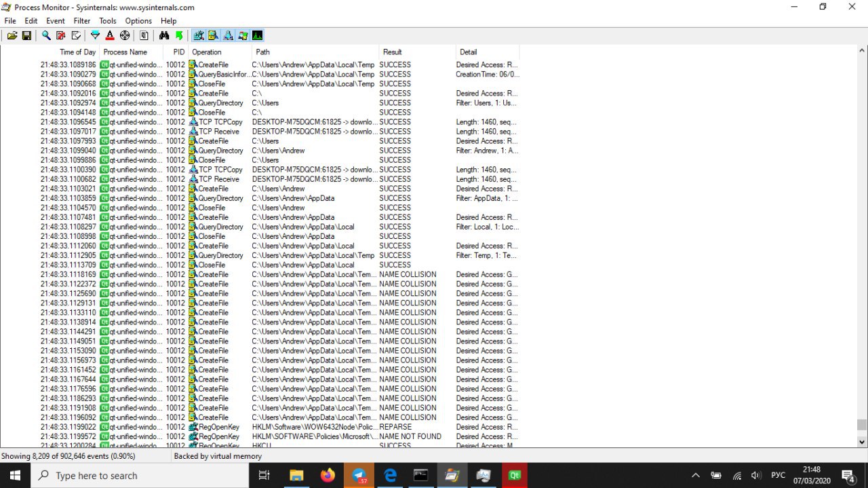Viewport: 868px width, 488px height.
Task: Open the Filter dialog via the funnel icon
Action: coord(95,35)
